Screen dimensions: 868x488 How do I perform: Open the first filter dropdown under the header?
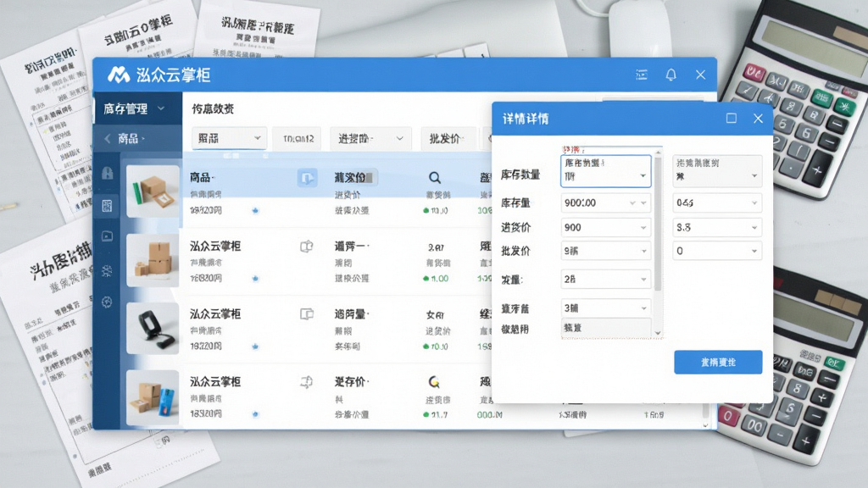coord(229,138)
